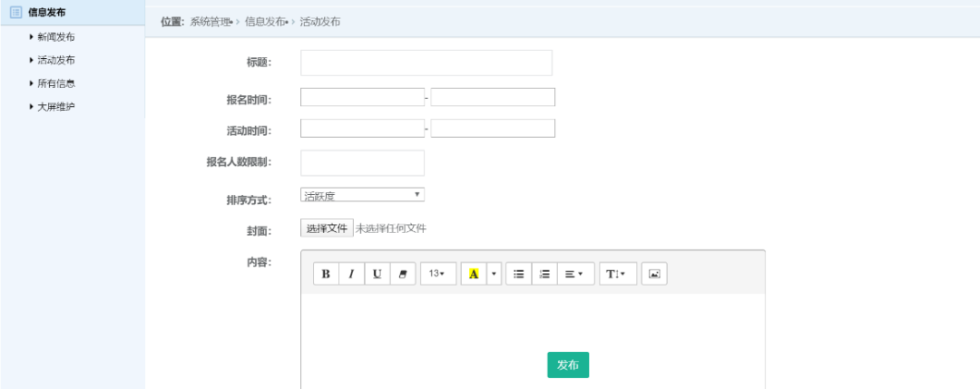Open the color picker arrow next to A
Image resolution: width=980 pixels, height=389 pixels.
[x=494, y=274]
